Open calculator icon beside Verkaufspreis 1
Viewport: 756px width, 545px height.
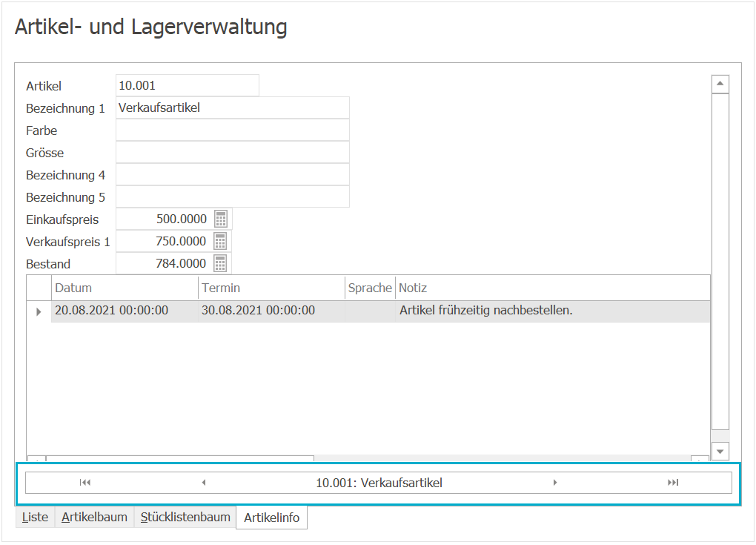[220, 241]
